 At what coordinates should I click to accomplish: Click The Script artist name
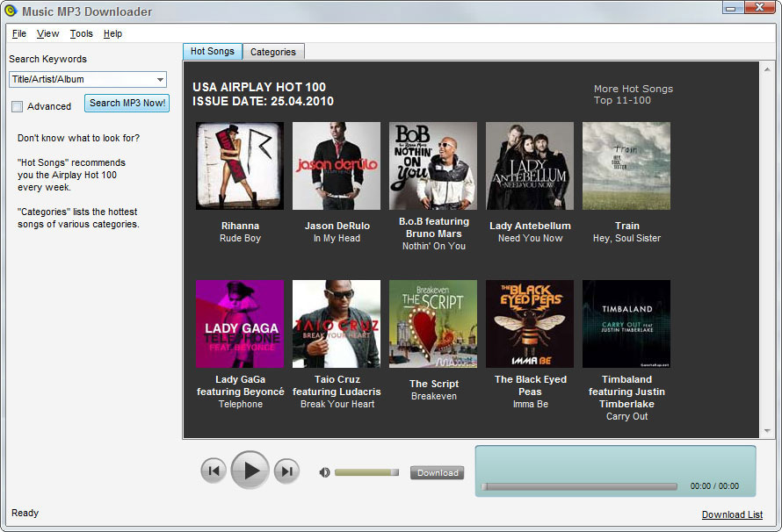tap(434, 384)
